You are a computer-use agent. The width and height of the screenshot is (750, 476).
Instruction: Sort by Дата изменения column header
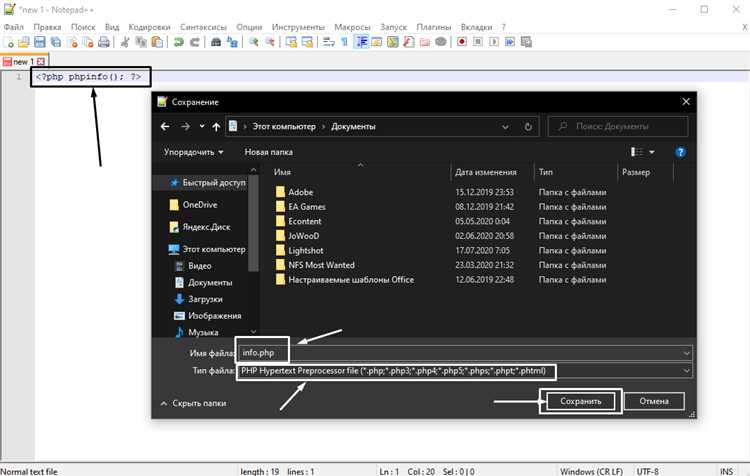click(x=486, y=172)
